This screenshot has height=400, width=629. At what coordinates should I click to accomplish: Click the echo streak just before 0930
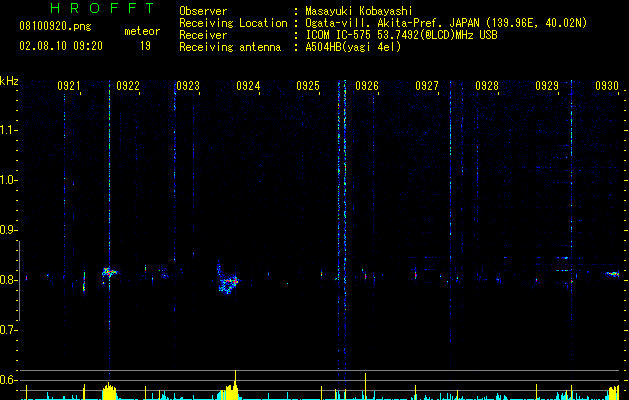coord(613,274)
